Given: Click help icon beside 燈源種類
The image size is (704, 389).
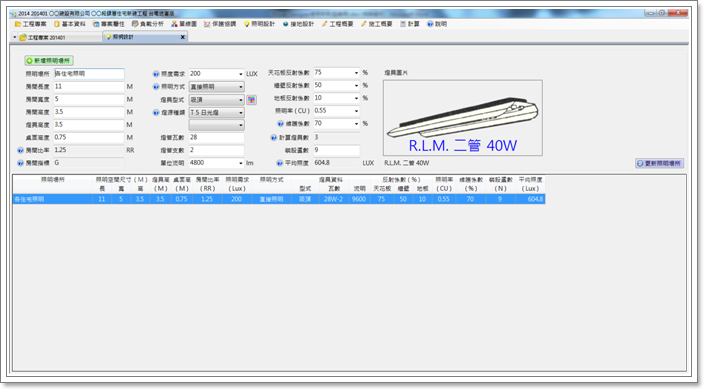Looking at the screenshot, I should point(156,113).
